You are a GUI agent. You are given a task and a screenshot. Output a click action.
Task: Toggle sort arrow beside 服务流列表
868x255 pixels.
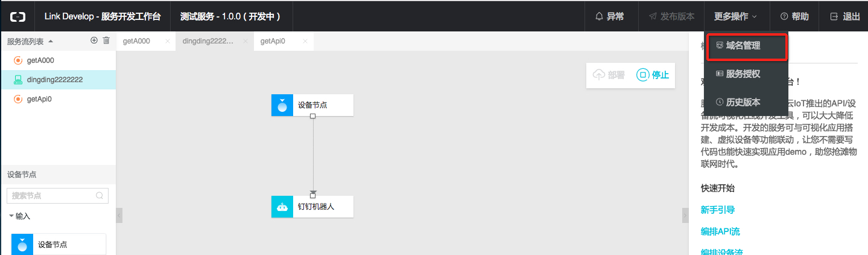[x=51, y=41]
